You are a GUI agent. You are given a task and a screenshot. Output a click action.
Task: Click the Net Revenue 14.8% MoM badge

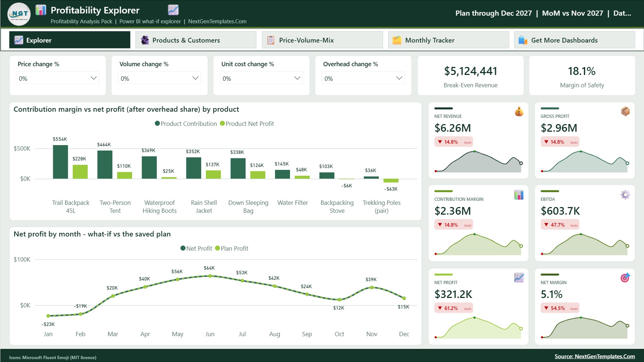click(453, 142)
